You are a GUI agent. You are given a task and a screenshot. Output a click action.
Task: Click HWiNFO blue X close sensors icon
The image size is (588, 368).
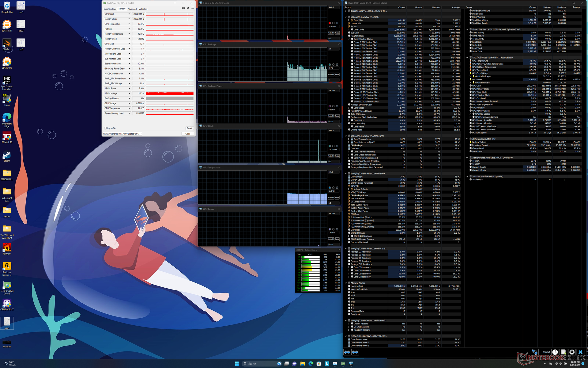tap(580, 352)
